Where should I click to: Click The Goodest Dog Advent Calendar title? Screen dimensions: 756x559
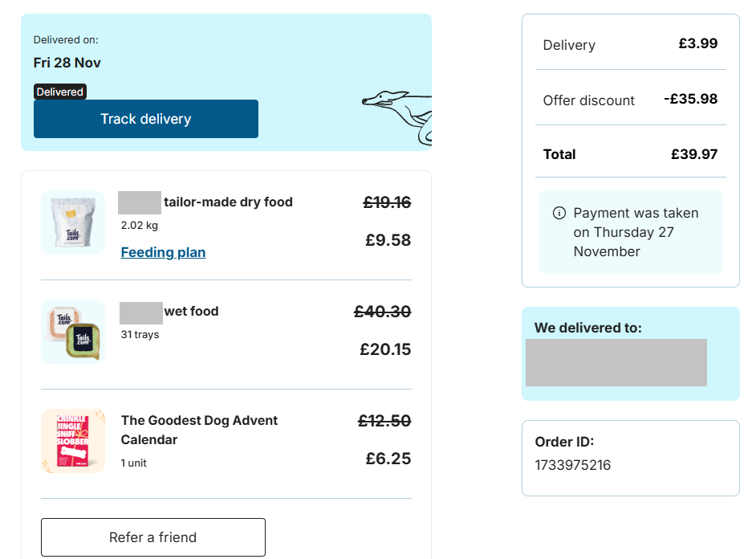tap(199, 430)
